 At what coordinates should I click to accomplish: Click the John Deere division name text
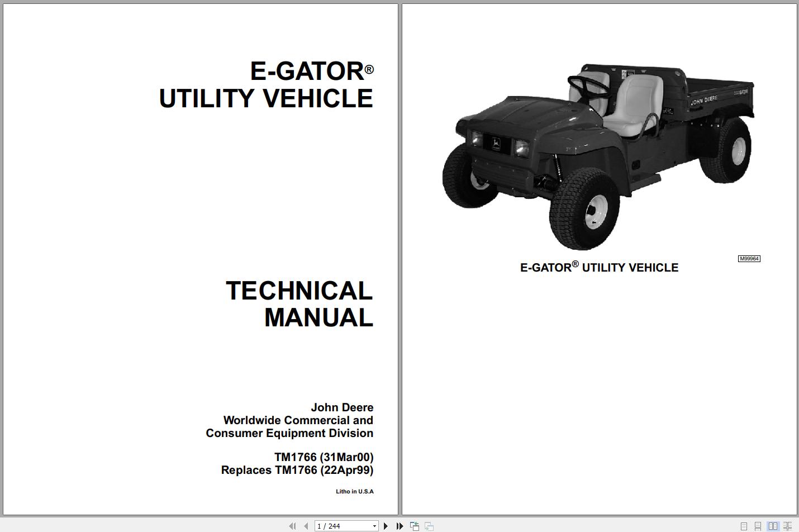click(289, 420)
